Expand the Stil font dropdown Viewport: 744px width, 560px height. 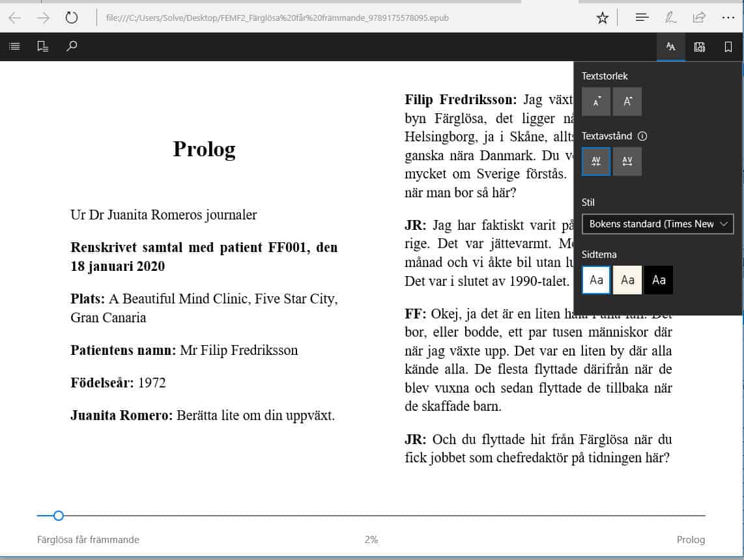click(657, 224)
